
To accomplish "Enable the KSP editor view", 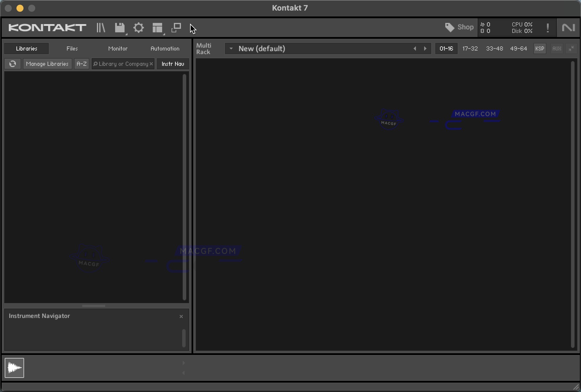I will pyautogui.click(x=540, y=48).
